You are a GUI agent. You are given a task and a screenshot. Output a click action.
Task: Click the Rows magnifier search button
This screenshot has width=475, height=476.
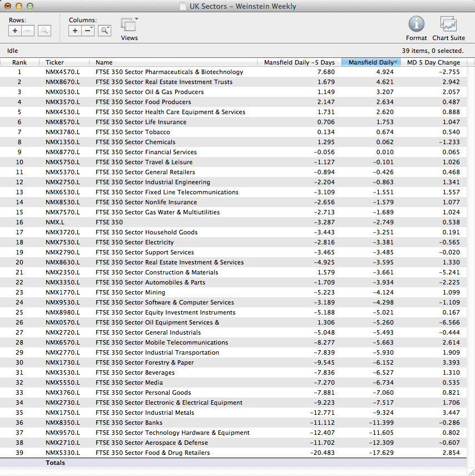point(44,31)
